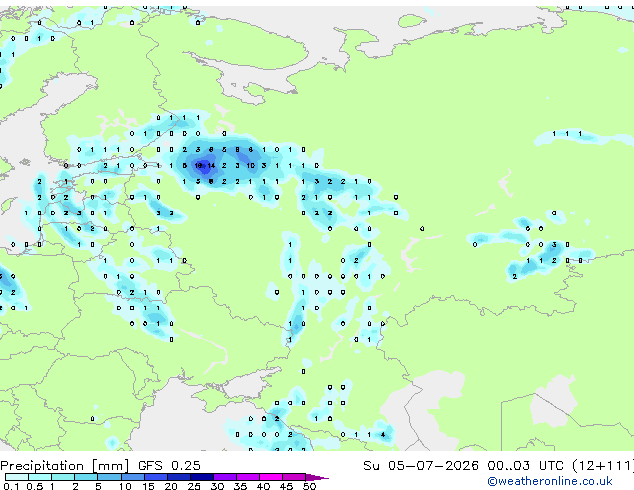The image size is (634, 490).
Task: Pick the 1 to 2 mm legend swatch
Action: click(x=63, y=477)
